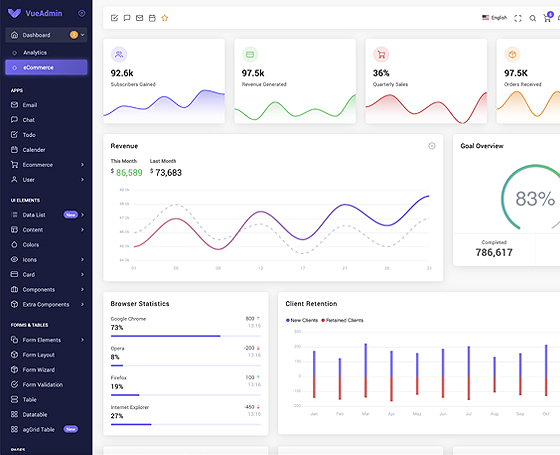Expand the Components submenu arrow
This screenshot has width=560, height=455.
coord(82,289)
